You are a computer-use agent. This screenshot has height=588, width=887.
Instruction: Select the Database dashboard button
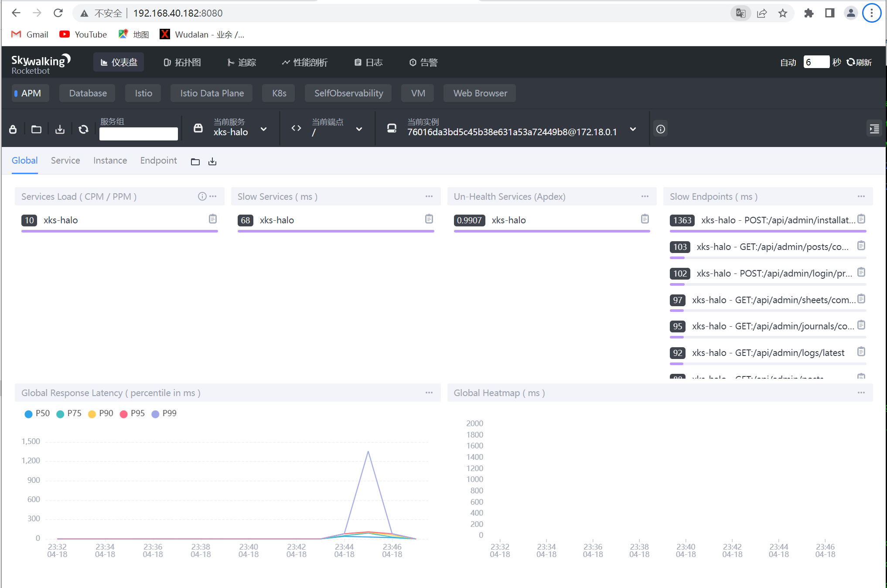pyautogui.click(x=88, y=93)
